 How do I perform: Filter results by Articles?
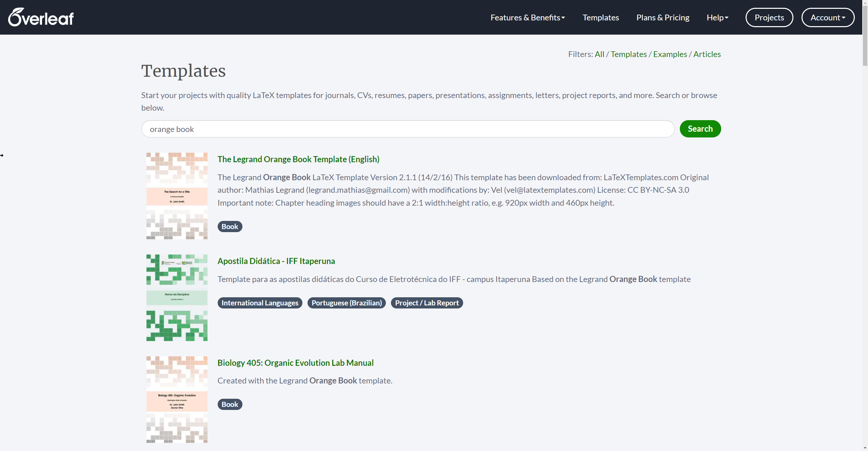coord(707,54)
